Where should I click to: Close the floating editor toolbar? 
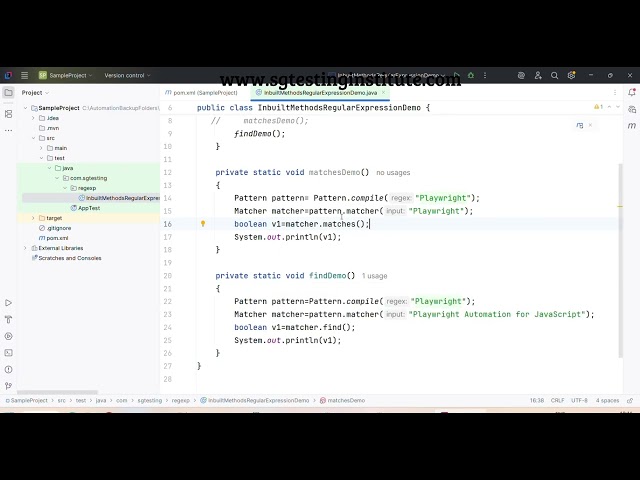tap(590, 125)
